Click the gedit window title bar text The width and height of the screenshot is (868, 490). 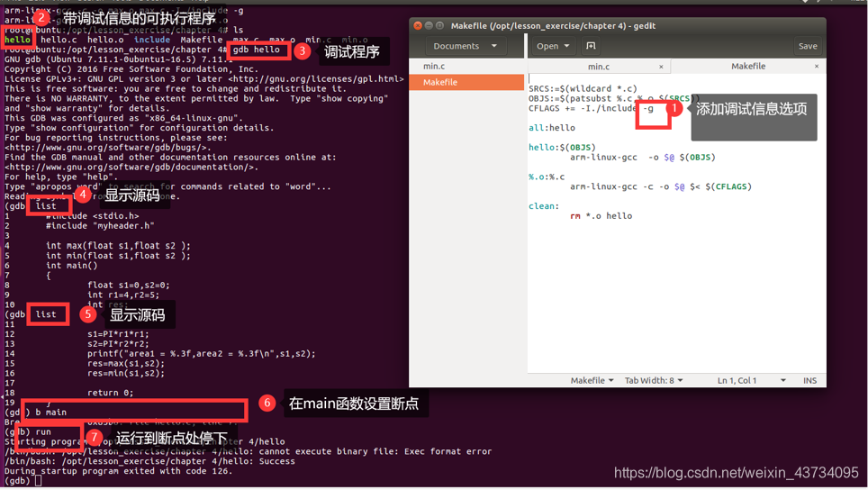(553, 25)
